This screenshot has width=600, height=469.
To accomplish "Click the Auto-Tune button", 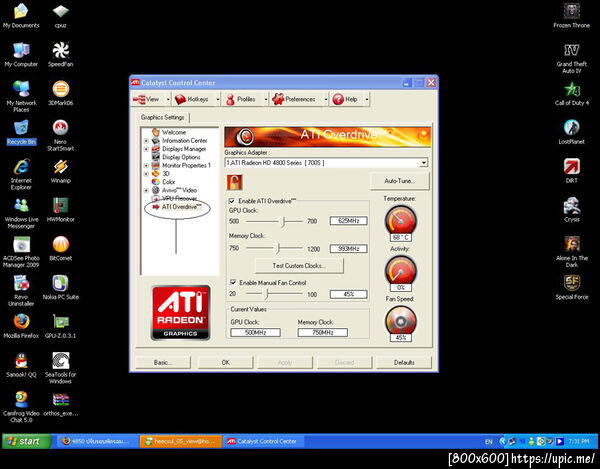I will pyautogui.click(x=399, y=181).
